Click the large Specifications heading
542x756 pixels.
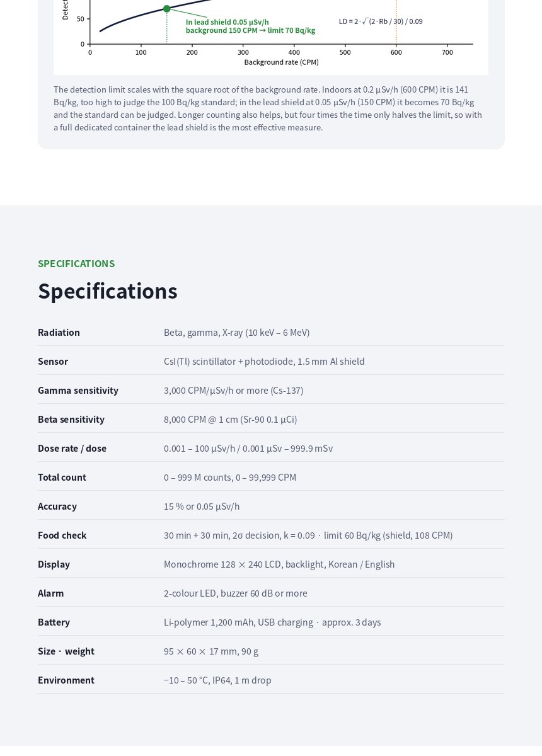click(x=108, y=291)
